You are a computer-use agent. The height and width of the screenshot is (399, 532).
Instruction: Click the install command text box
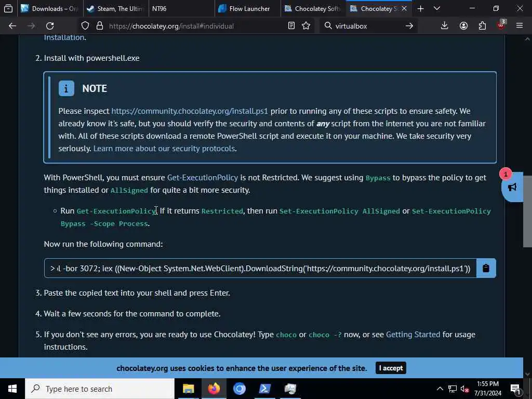[x=260, y=268]
